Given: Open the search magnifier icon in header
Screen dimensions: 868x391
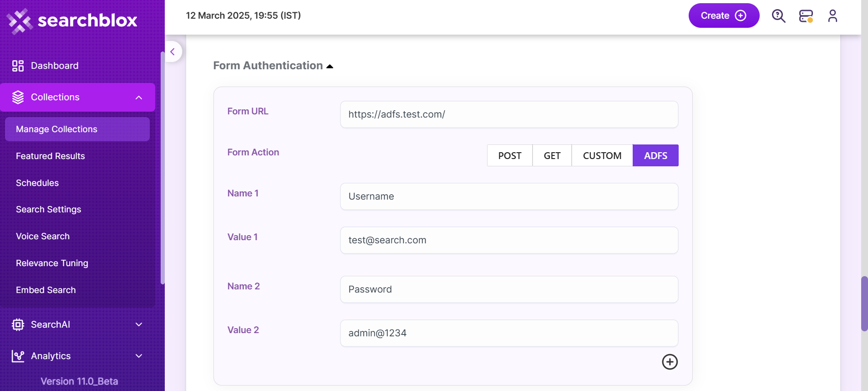Looking at the screenshot, I should (778, 16).
